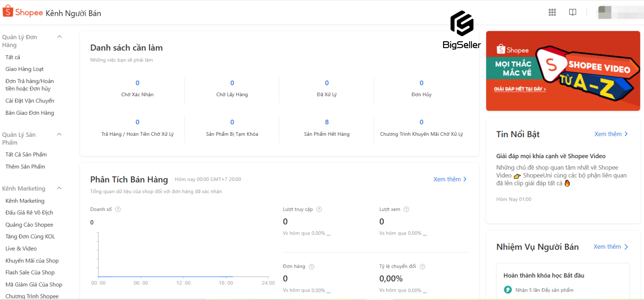Click Xem thêm in Phân Tích Bán Hàng
Viewport: 644px width, 300px height.
coord(449,179)
